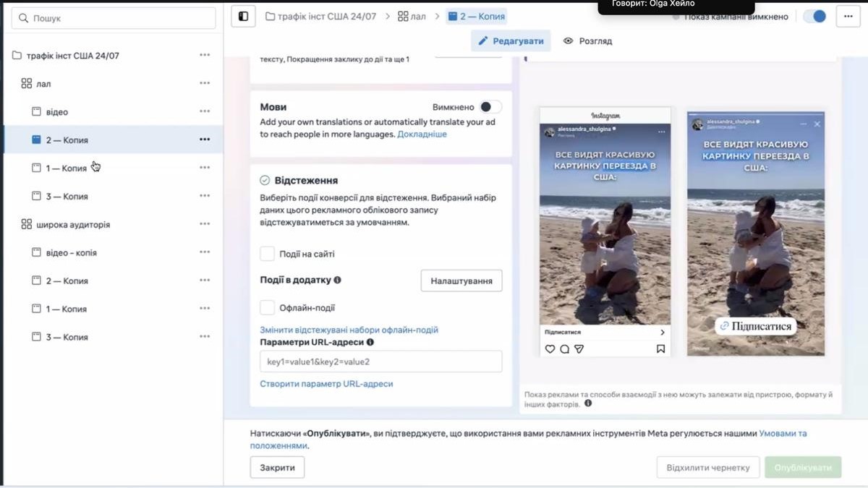The height and width of the screenshot is (488, 868).
Task: Select the Редагувати tab
Action: click(511, 41)
